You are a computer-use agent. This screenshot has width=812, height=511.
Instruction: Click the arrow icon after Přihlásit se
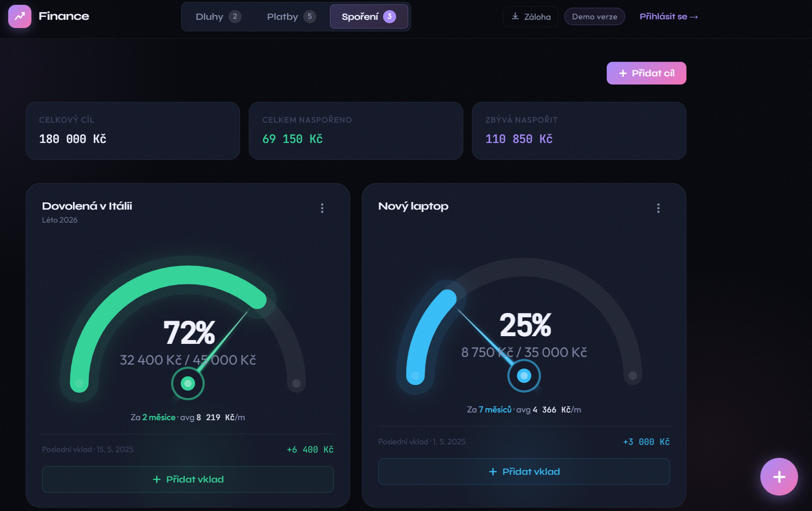point(694,17)
